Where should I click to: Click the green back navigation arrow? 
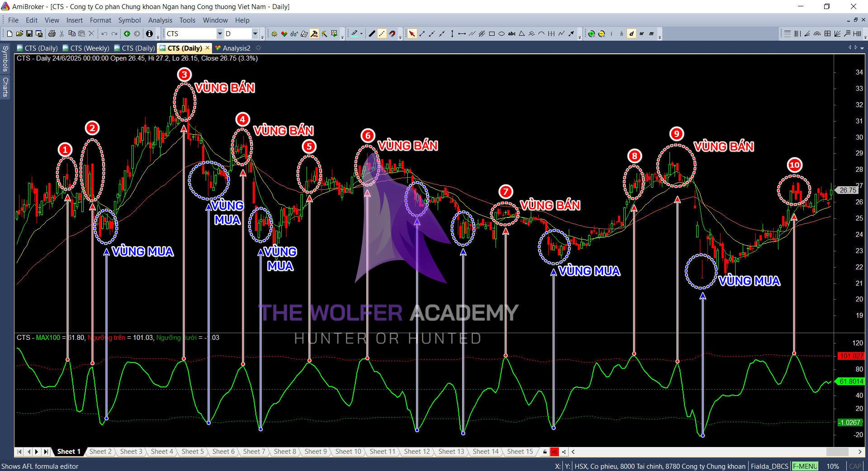click(x=127, y=33)
